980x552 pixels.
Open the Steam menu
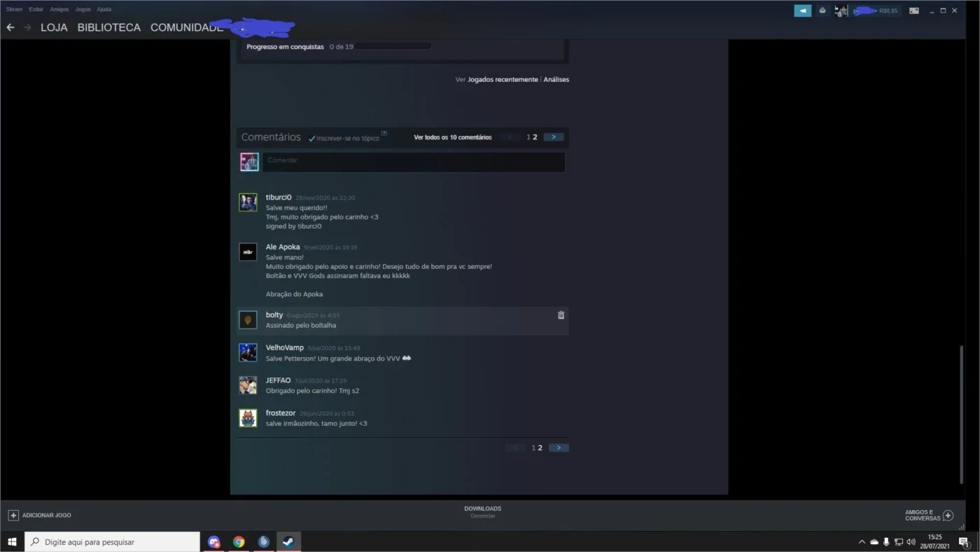14,10
